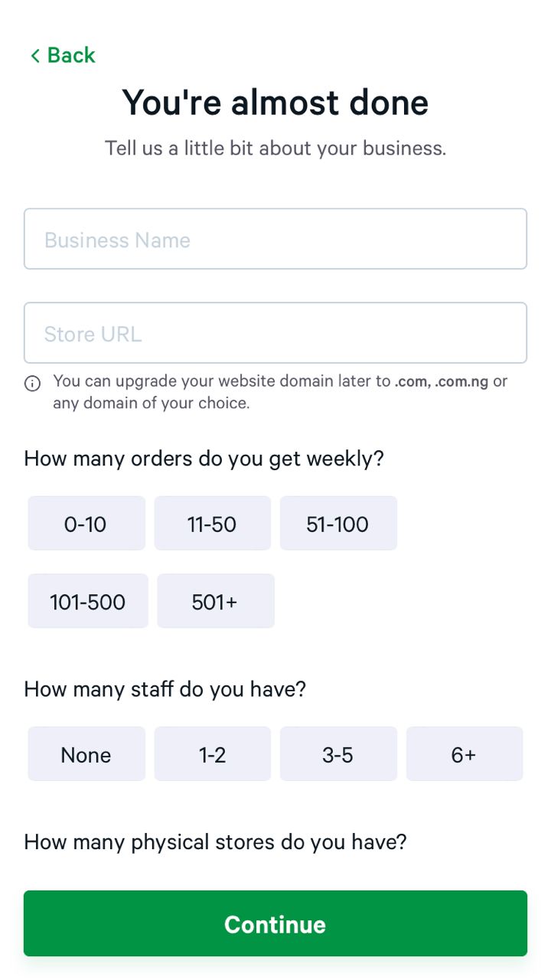This screenshot has height=980, width=551.
Task: Focus the Store URL field
Action: (275, 333)
